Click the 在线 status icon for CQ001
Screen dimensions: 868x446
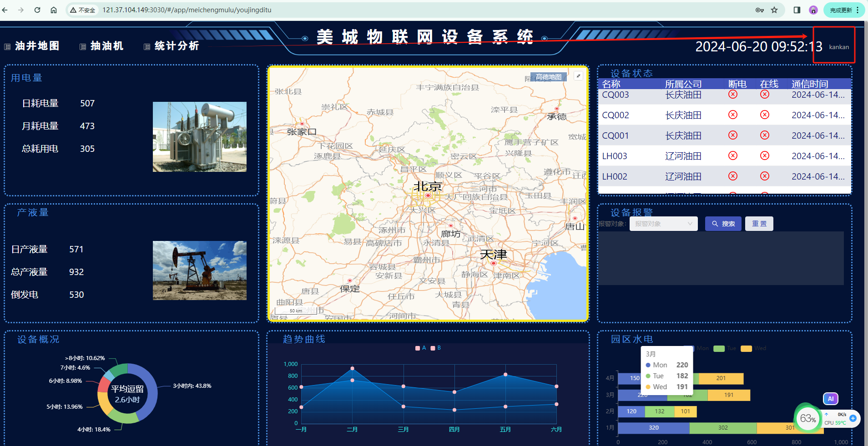(x=765, y=135)
